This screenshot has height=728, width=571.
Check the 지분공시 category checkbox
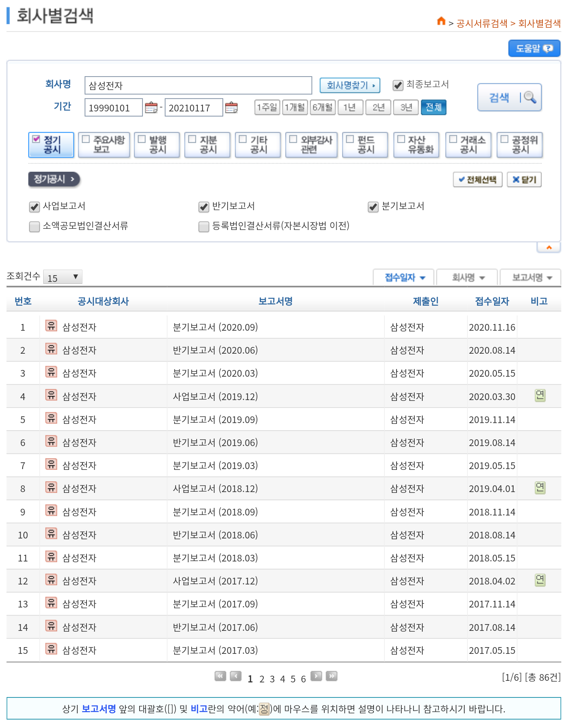coord(192,139)
